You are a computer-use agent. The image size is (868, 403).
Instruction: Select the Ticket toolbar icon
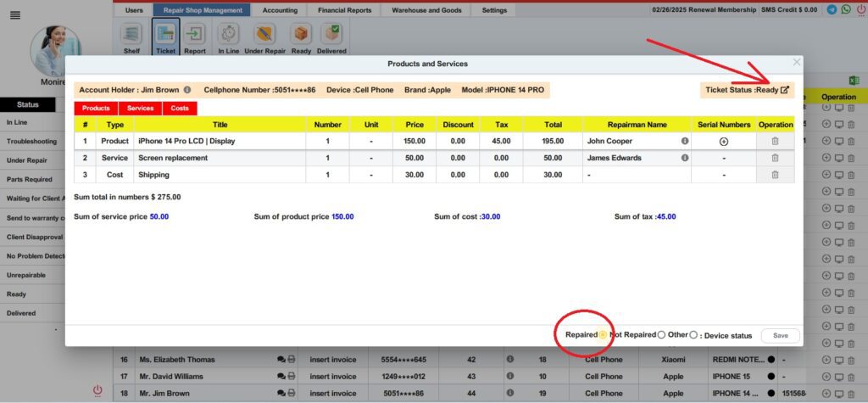coord(165,35)
